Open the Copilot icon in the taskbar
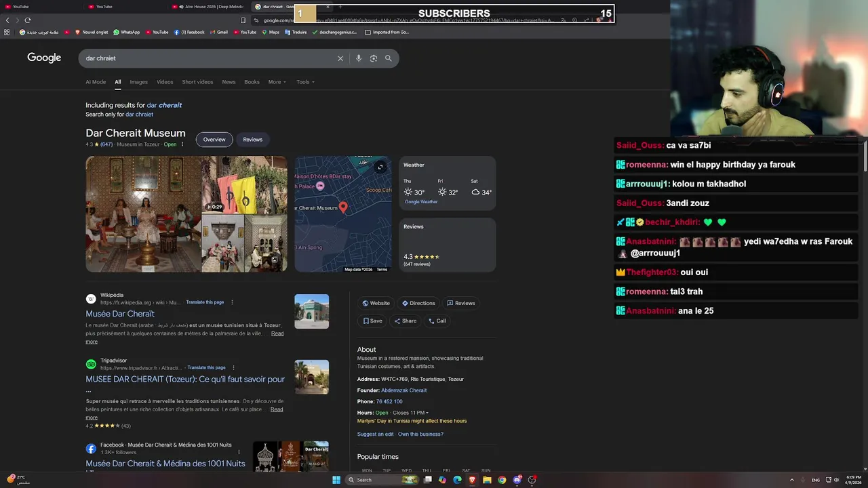Viewport: 868px width, 488px height. (x=442, y=480)
